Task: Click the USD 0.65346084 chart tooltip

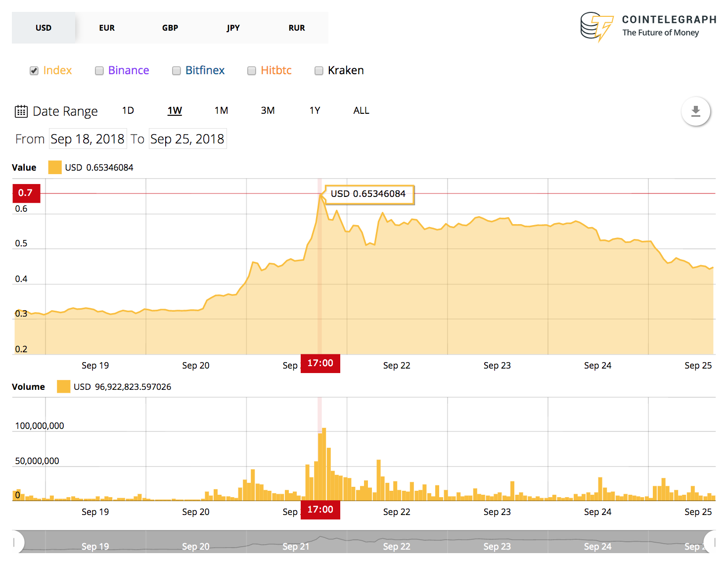Action: coord(369,194)
